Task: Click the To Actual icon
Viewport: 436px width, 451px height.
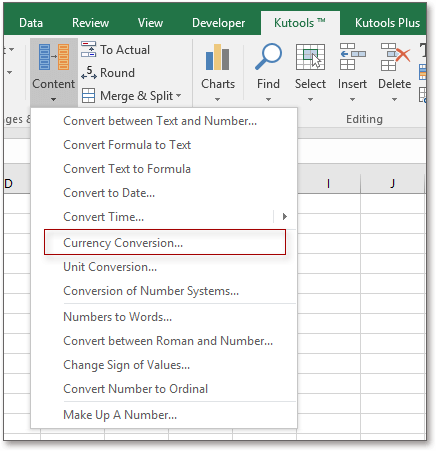Action: 88,49
